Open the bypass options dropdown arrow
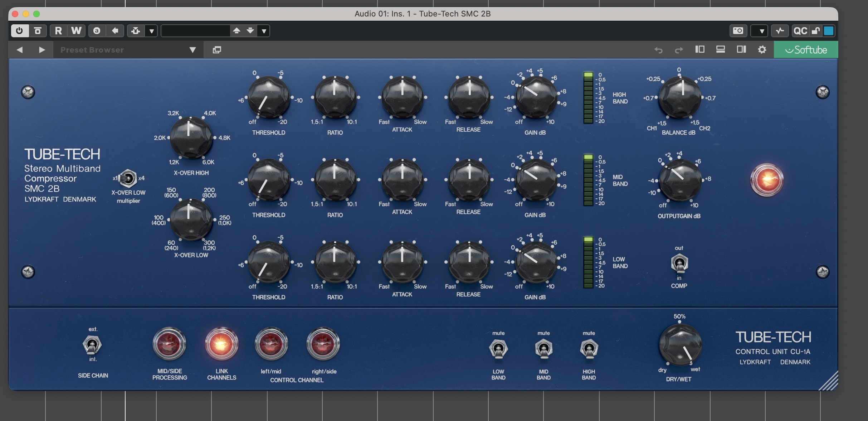Viewport: 868px width, 421px height. 152,31
